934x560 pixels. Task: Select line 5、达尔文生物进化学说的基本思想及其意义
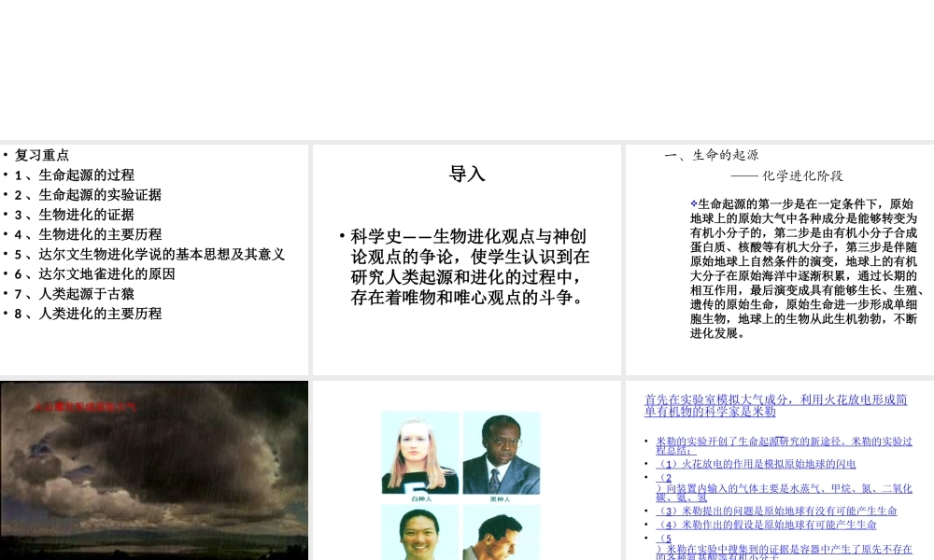149,254
